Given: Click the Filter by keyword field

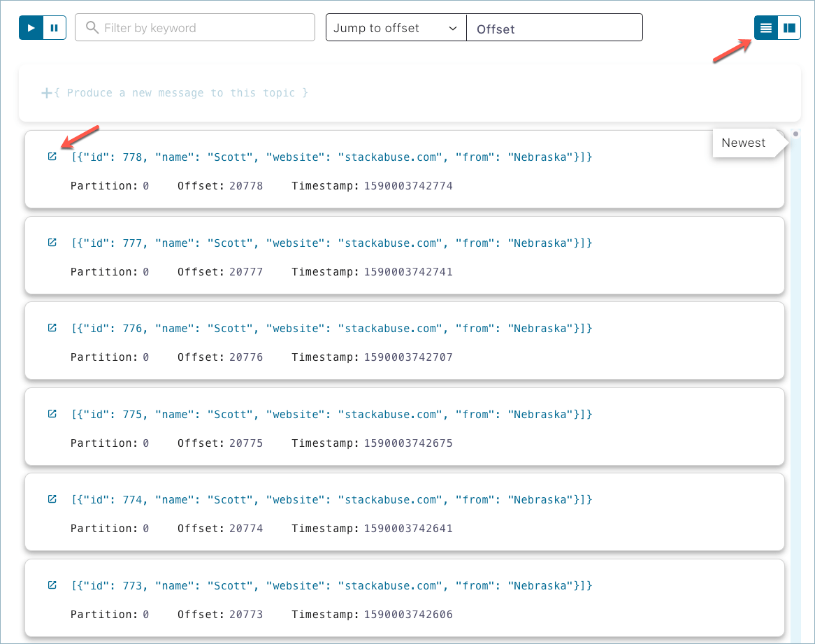Looking at the screenshot, I should (194, 27).
